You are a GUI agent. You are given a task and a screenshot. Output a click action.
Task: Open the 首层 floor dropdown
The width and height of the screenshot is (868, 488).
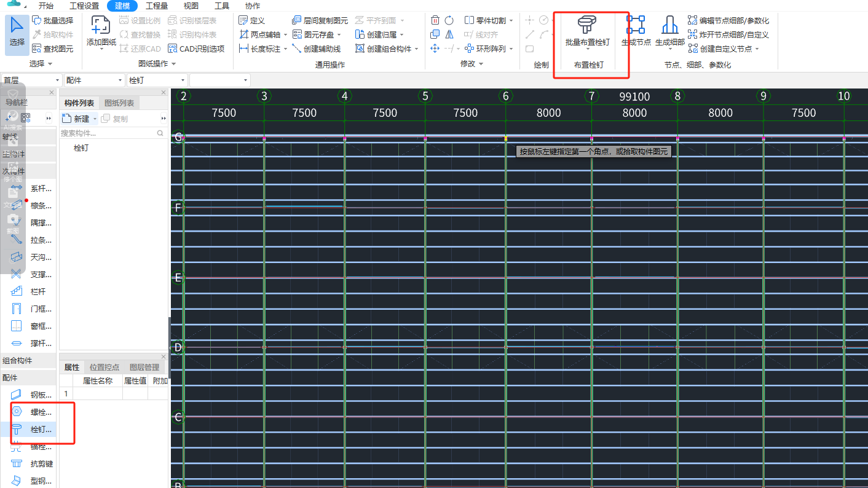click(31, 81)
